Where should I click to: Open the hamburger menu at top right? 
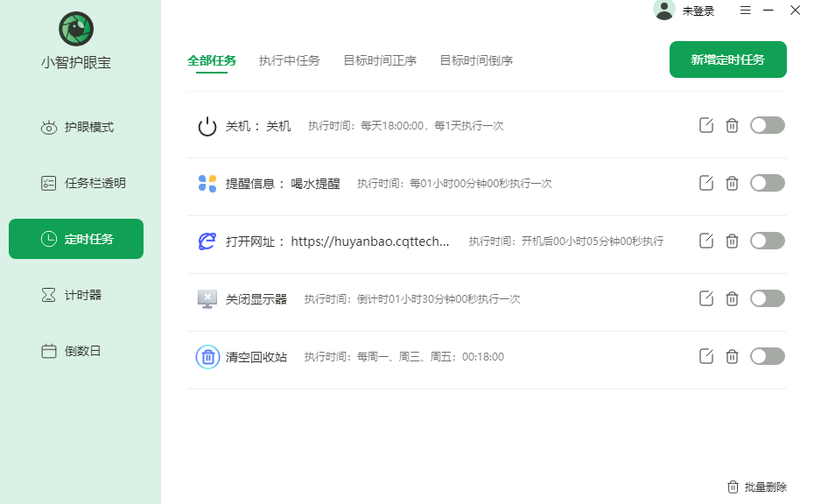(x=746, y=10)
